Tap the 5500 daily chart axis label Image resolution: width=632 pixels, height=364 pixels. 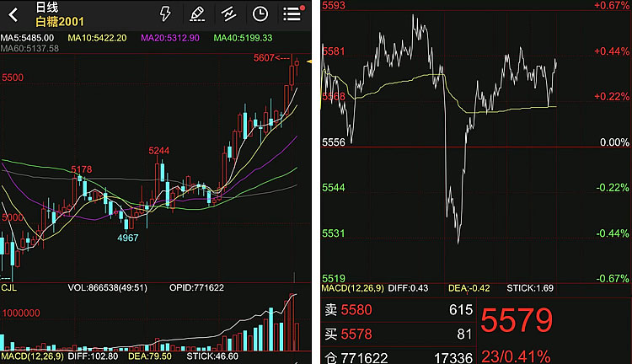pyautogui.click(x=13, y=78)
